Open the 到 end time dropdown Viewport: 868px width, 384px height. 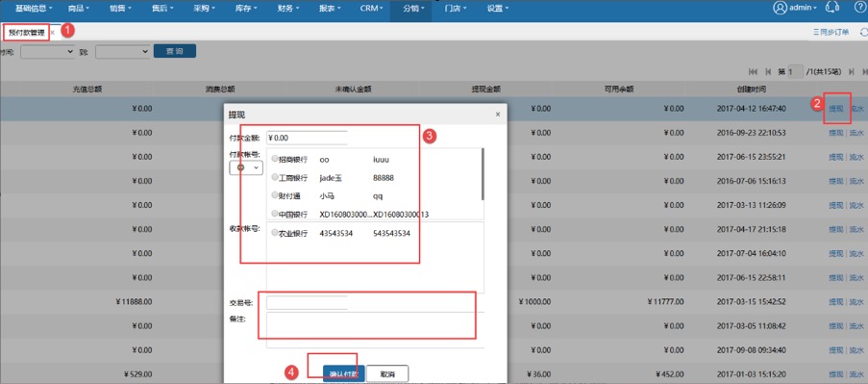(x=122, y=52)
